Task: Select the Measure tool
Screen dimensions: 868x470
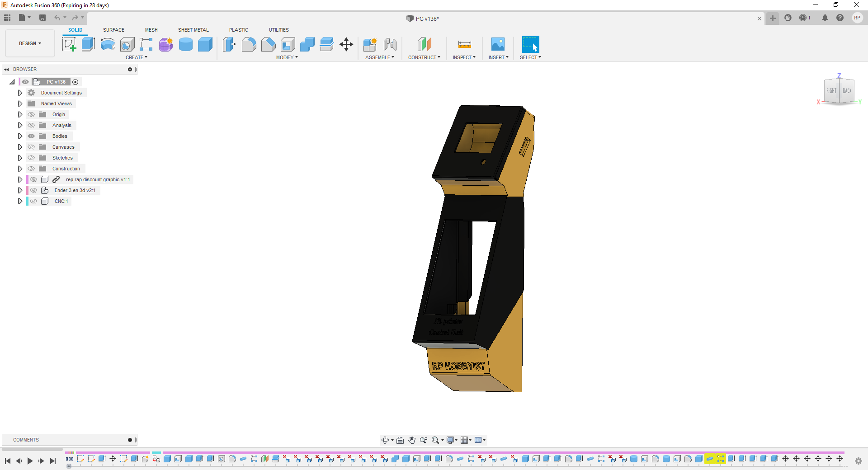Action: coord(464,44)
